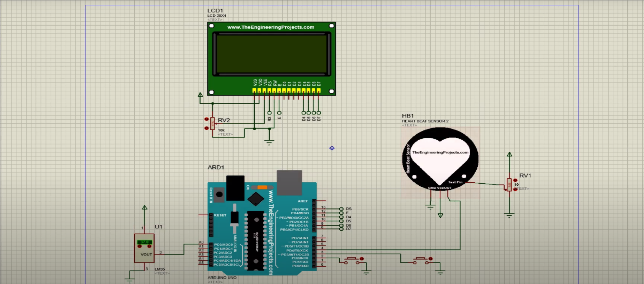Click the ATmega chip on the Arduino
The image size is (644, 284).
(x=255, y=241)
